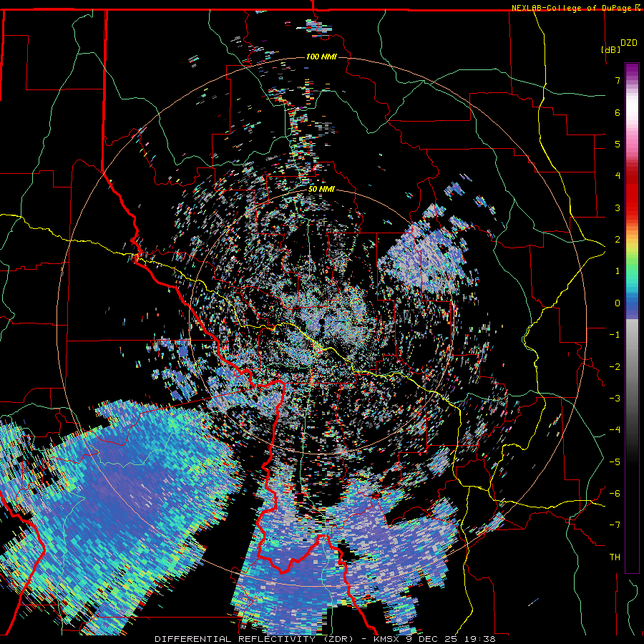Select the -4 dB scale tick label
Viewport: 644px width, 644px height.
coord(615,430)
